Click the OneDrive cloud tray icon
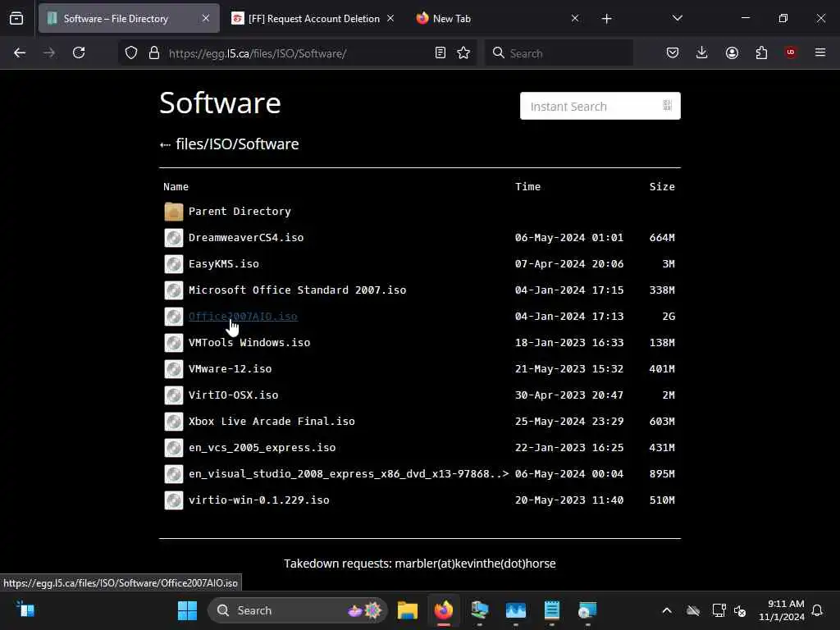This screenshot has width=840, height=630. pos(693,610)
